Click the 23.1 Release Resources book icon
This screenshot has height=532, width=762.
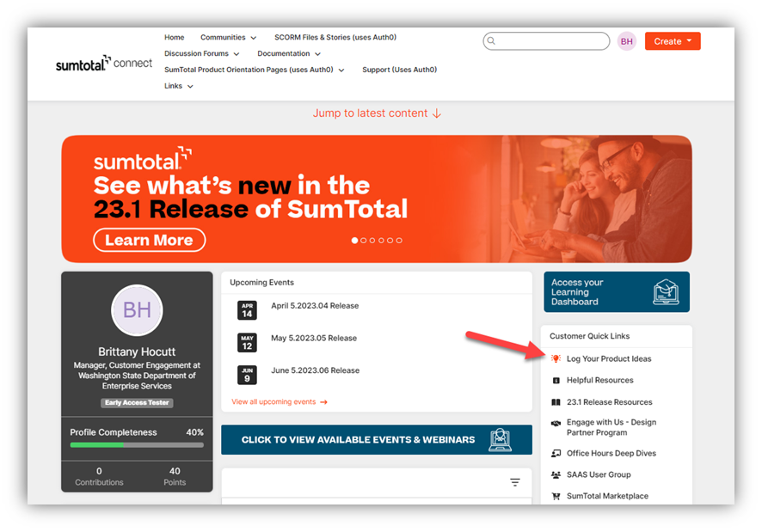[556, 402]
